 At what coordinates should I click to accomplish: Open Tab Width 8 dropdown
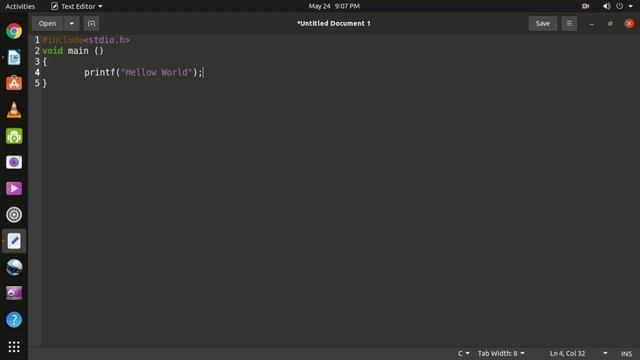coord(501,353)
